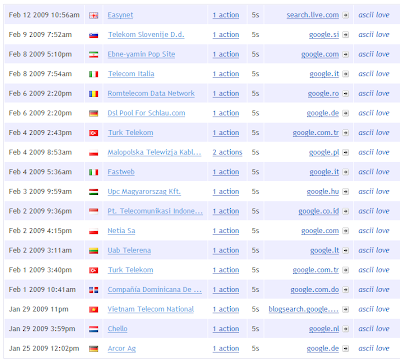The width and height of the screenshot is (400, 362).
Task: Open google.de referrer in Dsl Pool row
Action: click(323, 113)
